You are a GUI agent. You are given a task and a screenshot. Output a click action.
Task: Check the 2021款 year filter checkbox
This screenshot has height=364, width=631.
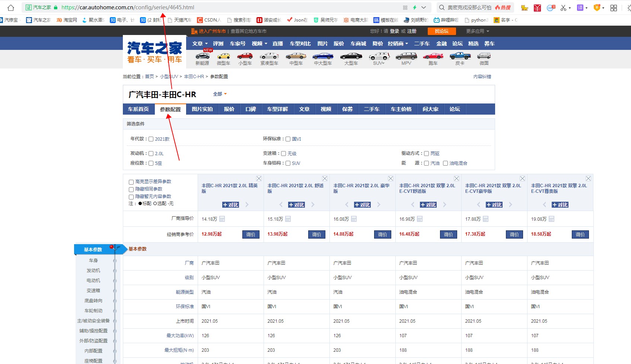tap(150, 139)
